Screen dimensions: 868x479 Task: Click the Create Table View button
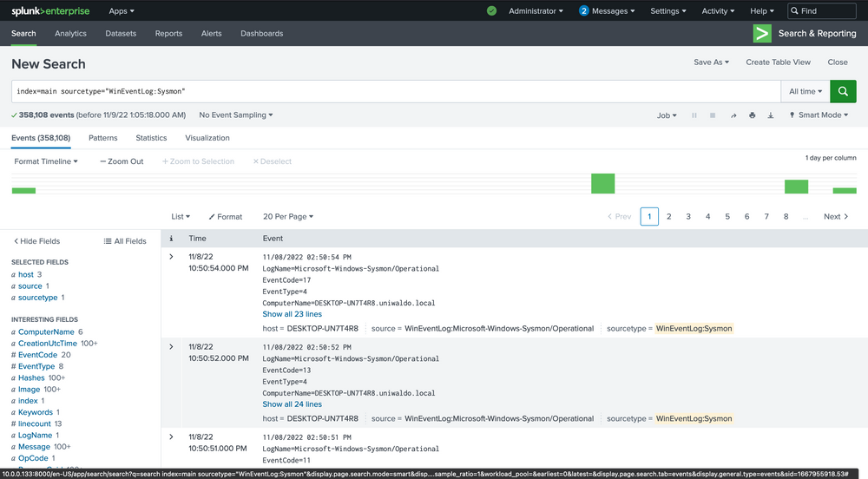point(778,62)
